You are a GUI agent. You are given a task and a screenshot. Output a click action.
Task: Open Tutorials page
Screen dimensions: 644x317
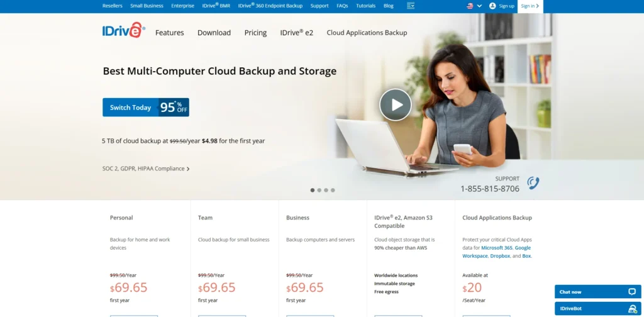tap(365, 6)
